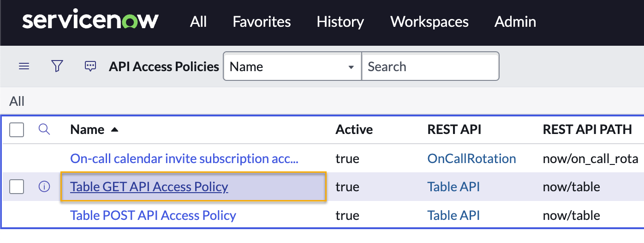
Task: Click into the Search text field
Action: pyautogui.click(x=430, y=67)
